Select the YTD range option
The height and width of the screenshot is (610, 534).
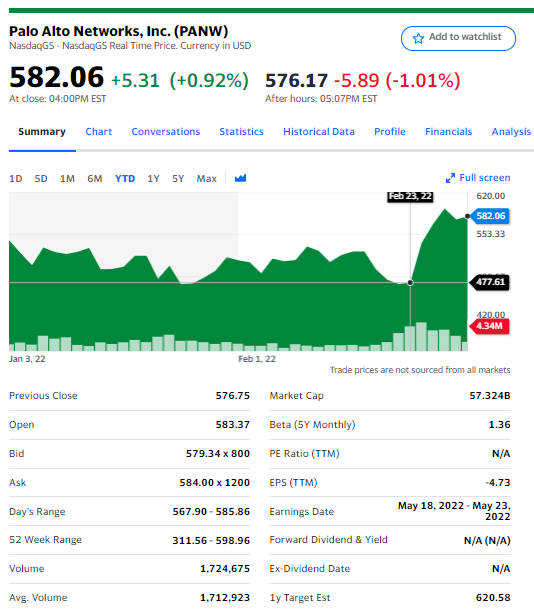click(125, 179)
